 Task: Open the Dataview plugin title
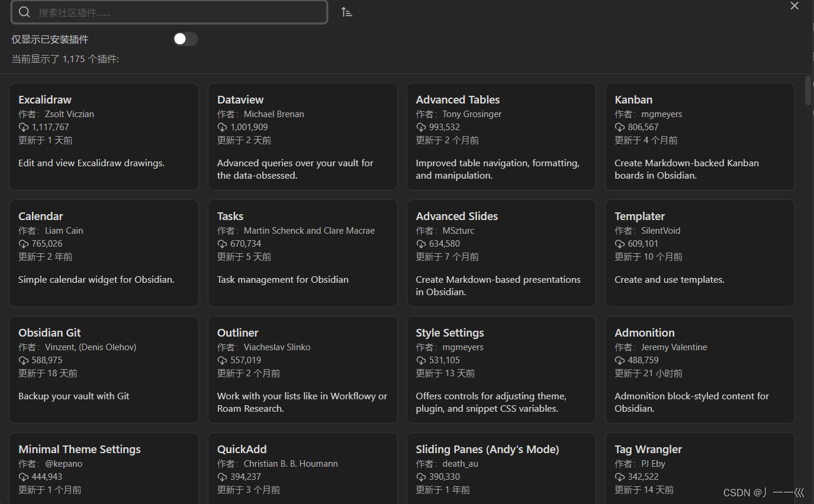pyautogui.click(x=240, y=99)
